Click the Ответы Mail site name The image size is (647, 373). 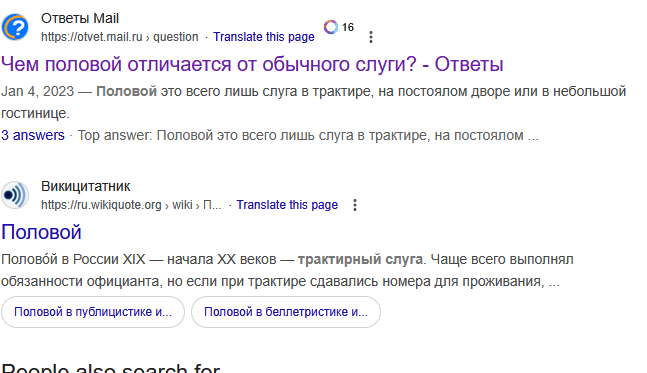click(80, 19)
